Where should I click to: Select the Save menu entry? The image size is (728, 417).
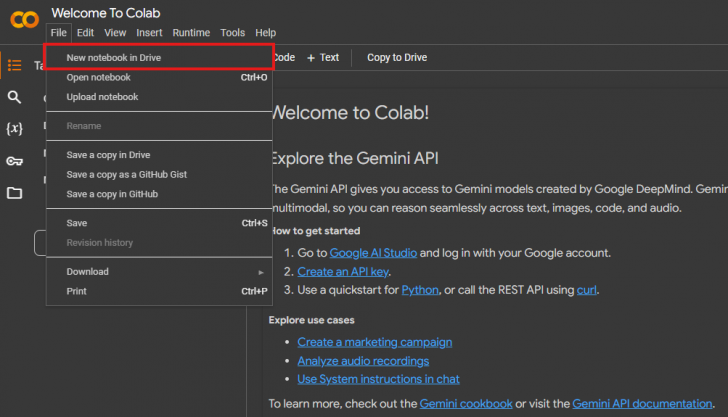pyautogui.click(x=159, y=223)
